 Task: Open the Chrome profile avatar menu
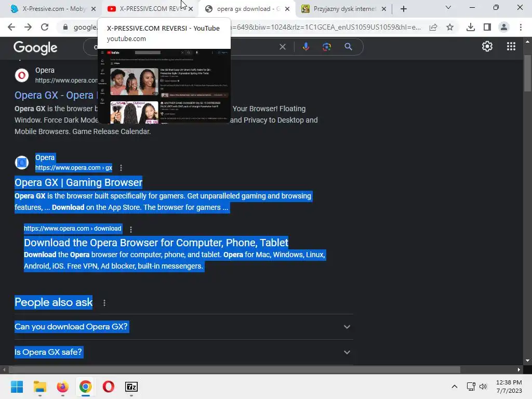click(x=504, y=27)
